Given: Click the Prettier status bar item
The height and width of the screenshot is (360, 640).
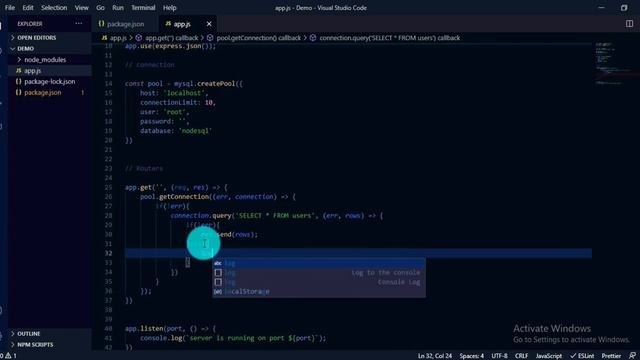Looking at the screenshot, I should 611,356.
